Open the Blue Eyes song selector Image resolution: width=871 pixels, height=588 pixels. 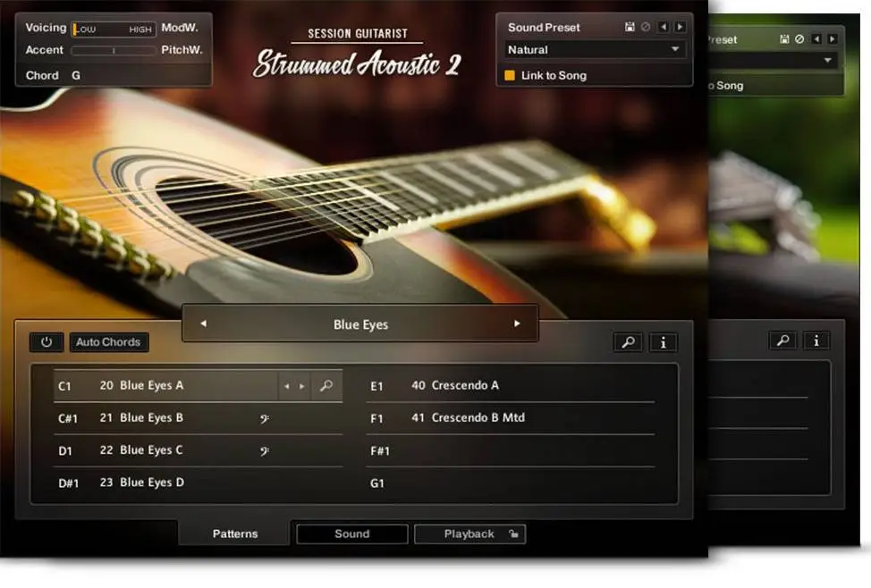(360, 324)
